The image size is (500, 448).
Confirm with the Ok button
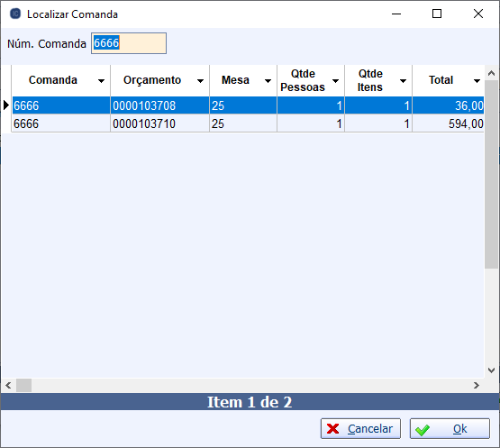coord(450,429)
